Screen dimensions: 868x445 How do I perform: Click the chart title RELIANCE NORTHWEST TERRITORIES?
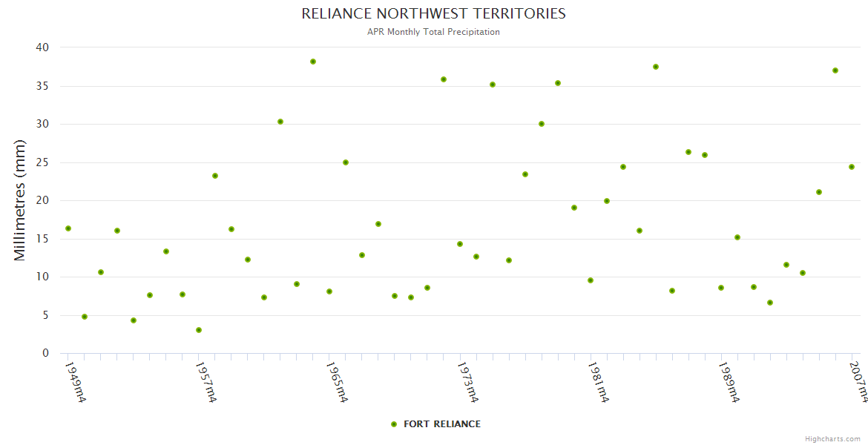pyautogui.click(x=433, y=13)
